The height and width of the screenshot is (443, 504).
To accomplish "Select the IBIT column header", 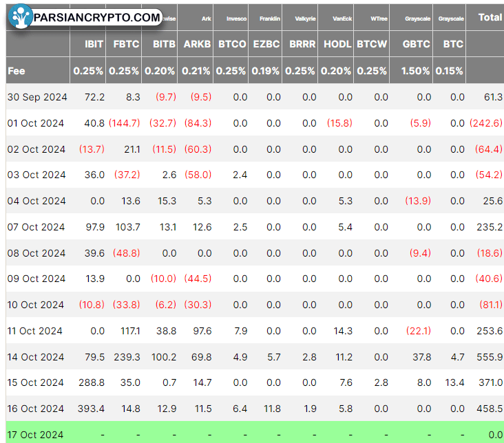I will pos(94,44).
